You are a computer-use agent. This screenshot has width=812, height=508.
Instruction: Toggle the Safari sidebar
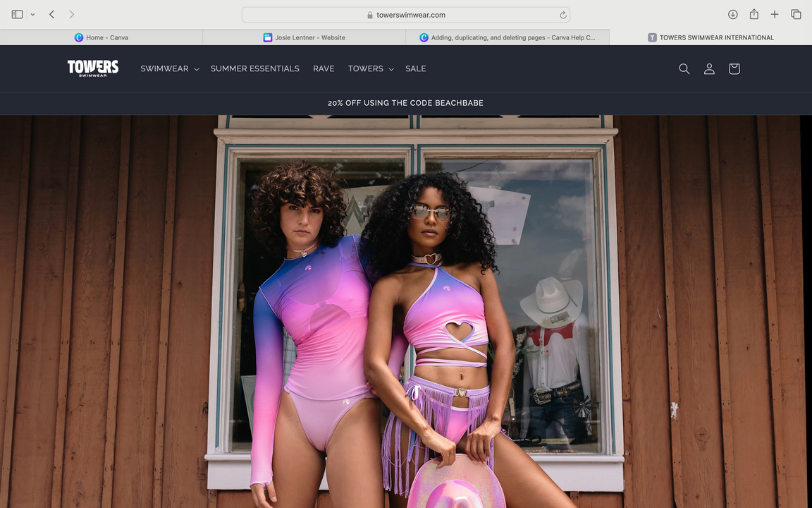pyautogui.click(x=17, y=15)
